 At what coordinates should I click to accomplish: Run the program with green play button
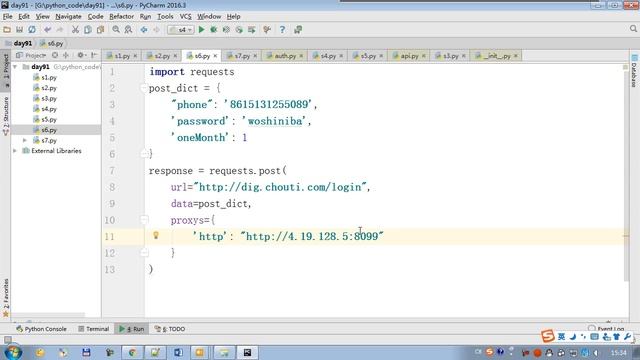(201, 29)
